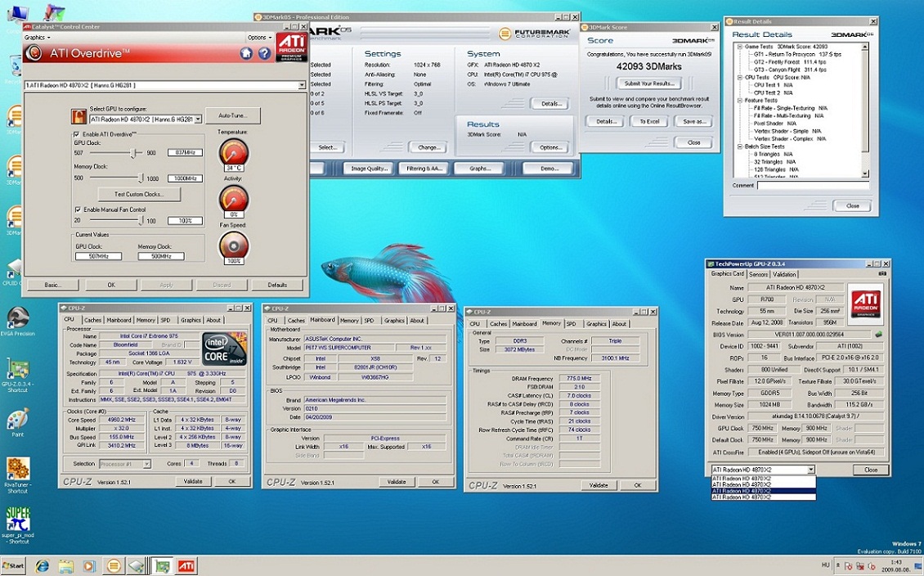Click the Start button
Image resolution: width=924 pixels, height=576 pixels.
coord(13,566)
